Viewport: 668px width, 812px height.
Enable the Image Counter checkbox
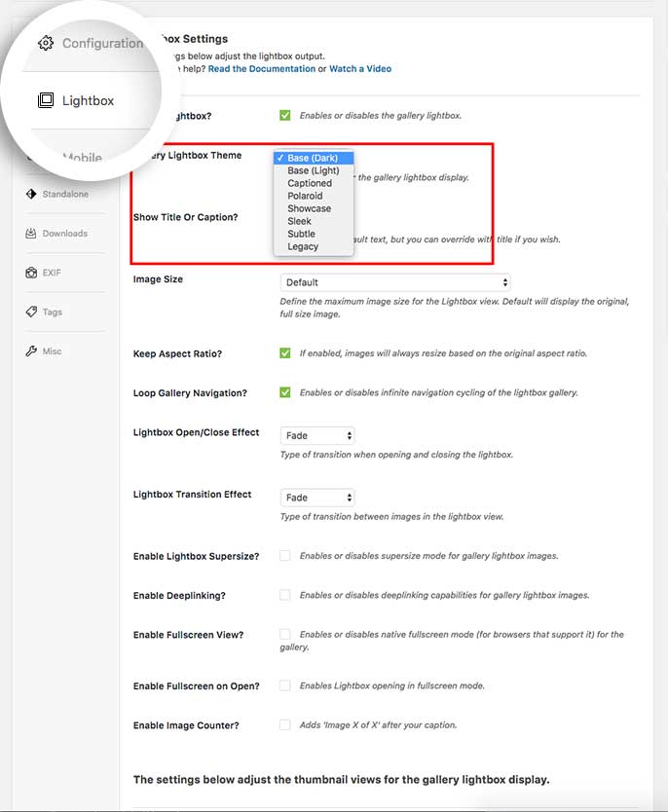(x=285, y=725)
